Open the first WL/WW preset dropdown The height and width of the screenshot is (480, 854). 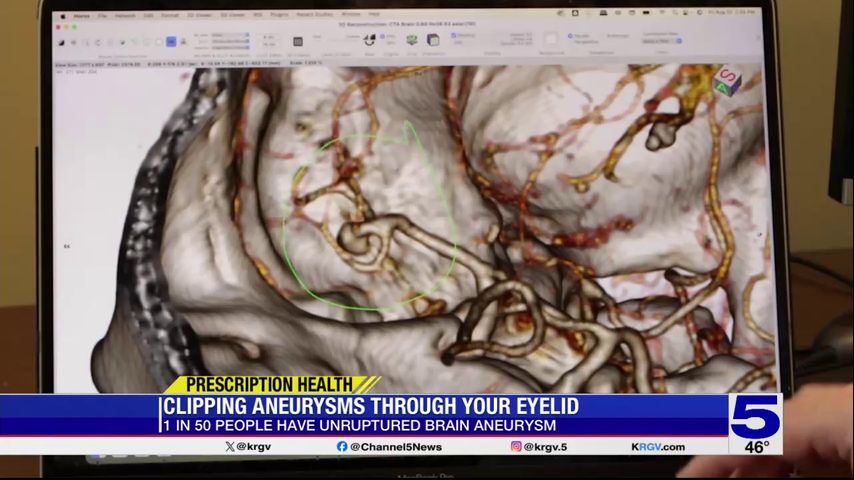229,35
